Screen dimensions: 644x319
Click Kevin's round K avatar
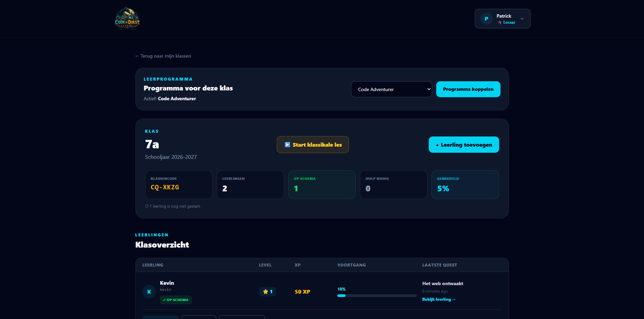pos(149,292)
